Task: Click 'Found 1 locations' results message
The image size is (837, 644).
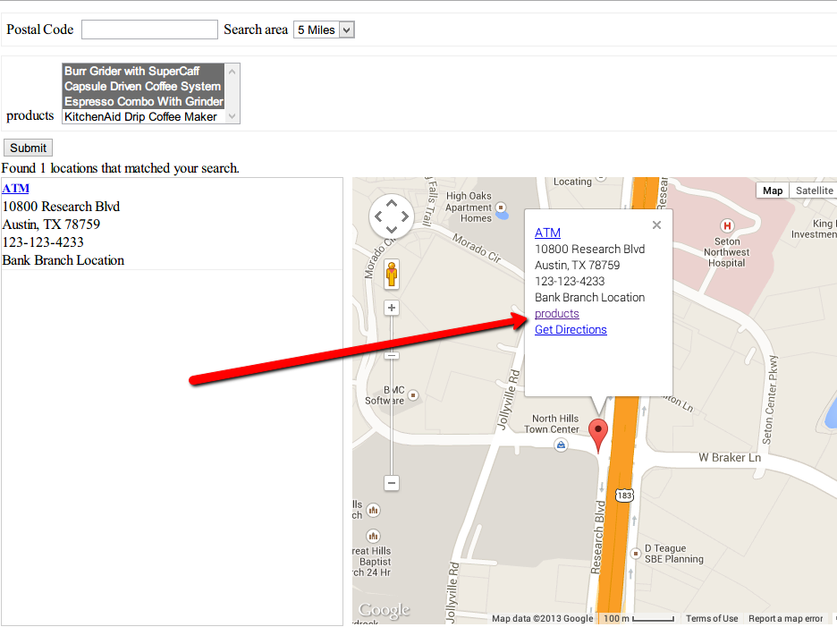Action: (120, 168)
